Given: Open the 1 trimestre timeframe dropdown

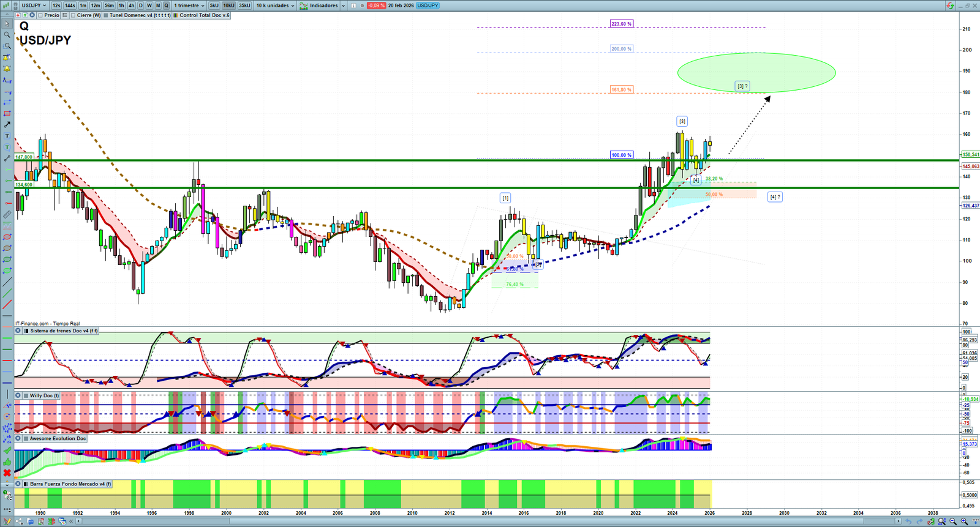Looking at the screenshot, I should 189,6.
